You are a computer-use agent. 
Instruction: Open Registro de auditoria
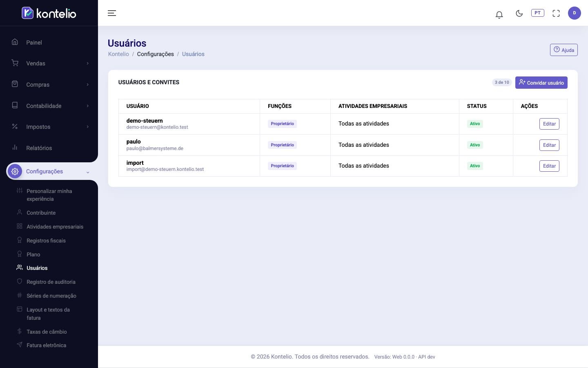[51, 282]
